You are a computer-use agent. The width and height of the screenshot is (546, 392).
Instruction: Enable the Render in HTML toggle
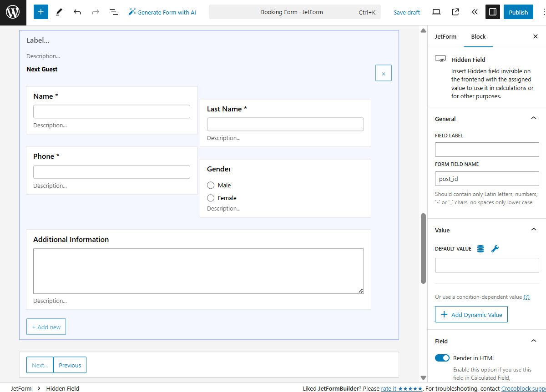click(442, 358)
